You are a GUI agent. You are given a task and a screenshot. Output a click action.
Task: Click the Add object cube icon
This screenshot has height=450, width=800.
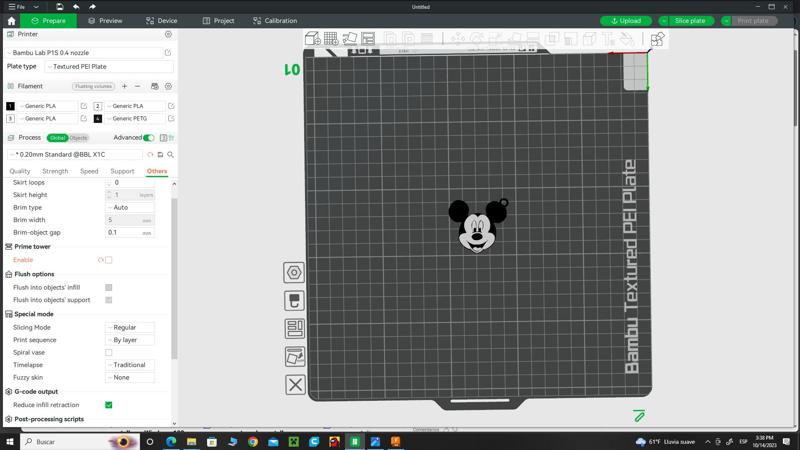312,39
